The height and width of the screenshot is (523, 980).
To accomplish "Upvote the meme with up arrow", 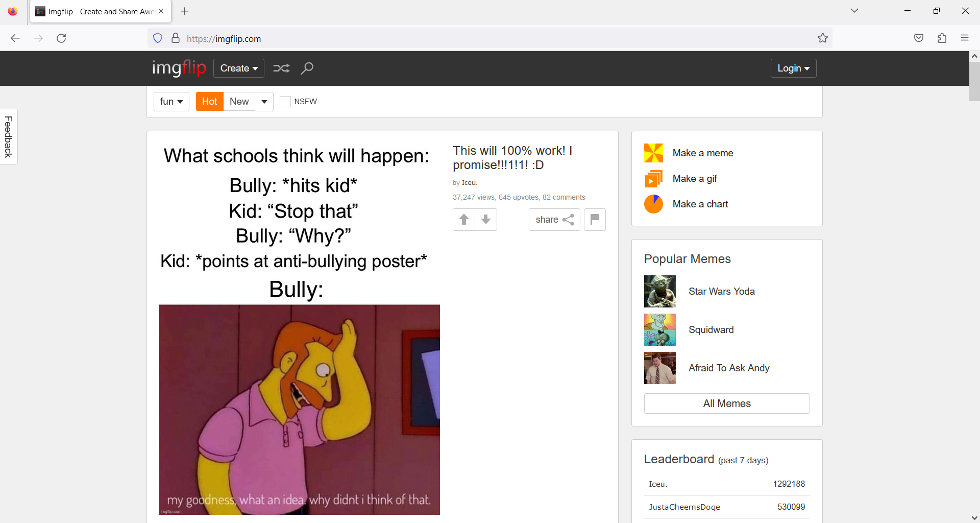I will coord(464,220).
